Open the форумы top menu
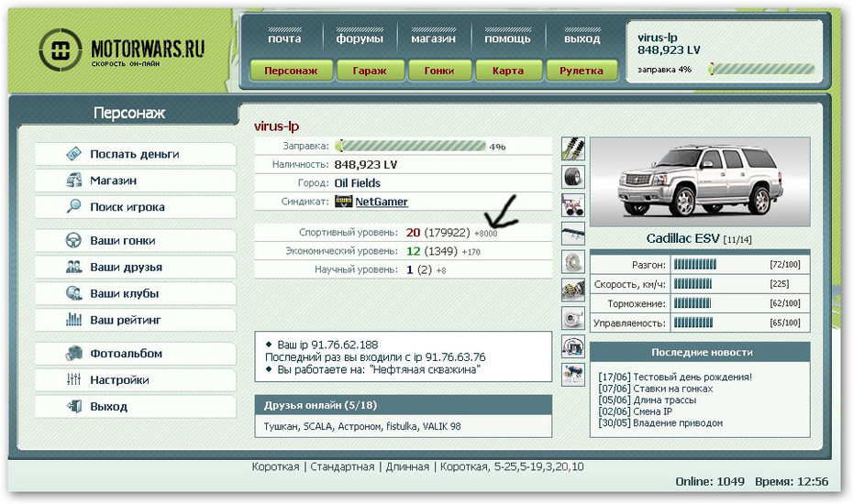The height and width of the screenshot is (504, 853). tap(360, 38)
